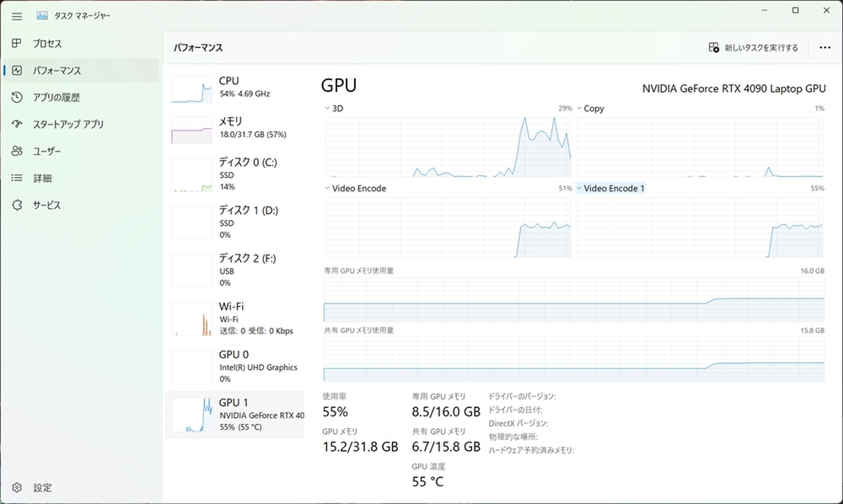Screen dimensions: 843x504
Task: Open the プロセス (Processes) page icon
Action: pyautogui.click(x=17, y=43)
